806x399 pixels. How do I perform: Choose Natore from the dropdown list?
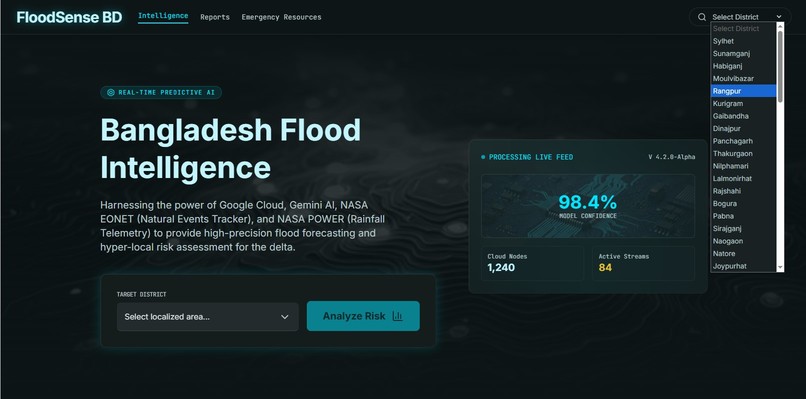743,253
